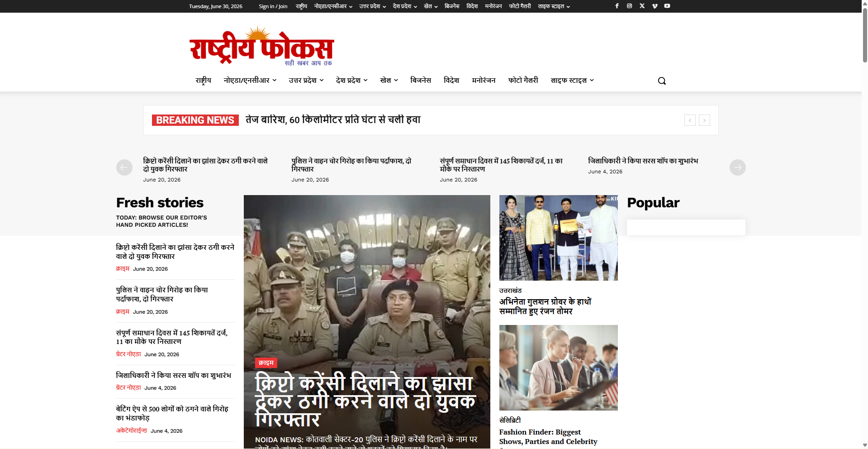Click सेलिब्रिटी category label above Fashion Finder
The width and height of the screenshot is (868, 449).
510,420
